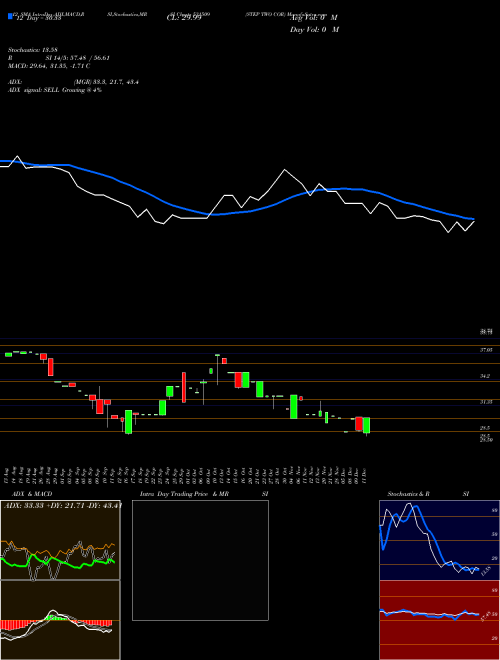Click the 31.35 price axis label
Image resolution: width=500 pixels, height=660 pixels.
(x=486, y=402)
